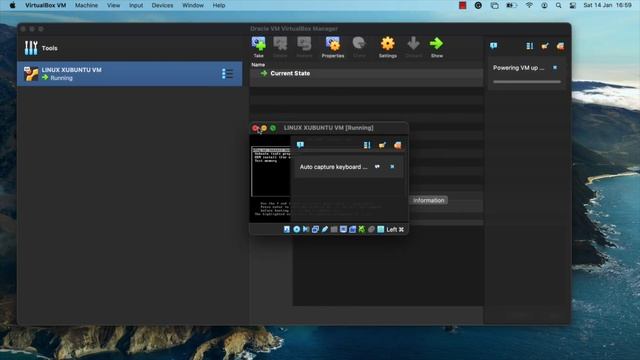This screenshot has height=360, width=640.
Task: Click the red recording icon in menu bar
Action: point(462,5)
